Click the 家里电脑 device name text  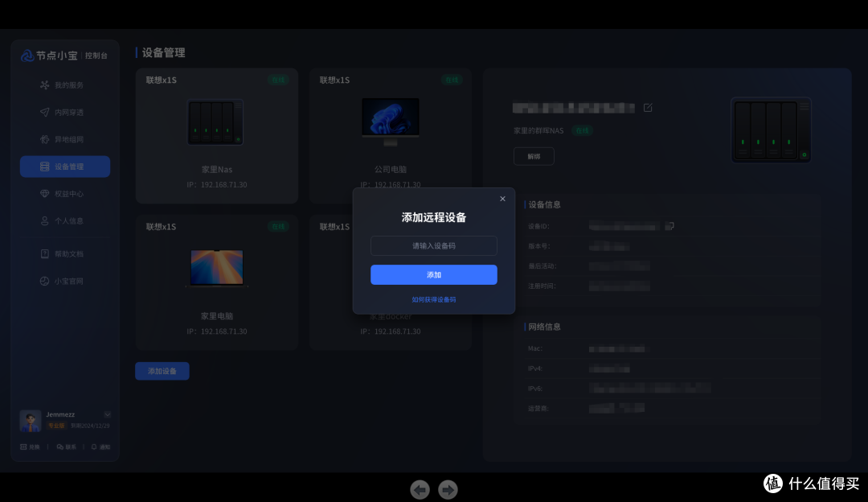(x=217, y=316)
